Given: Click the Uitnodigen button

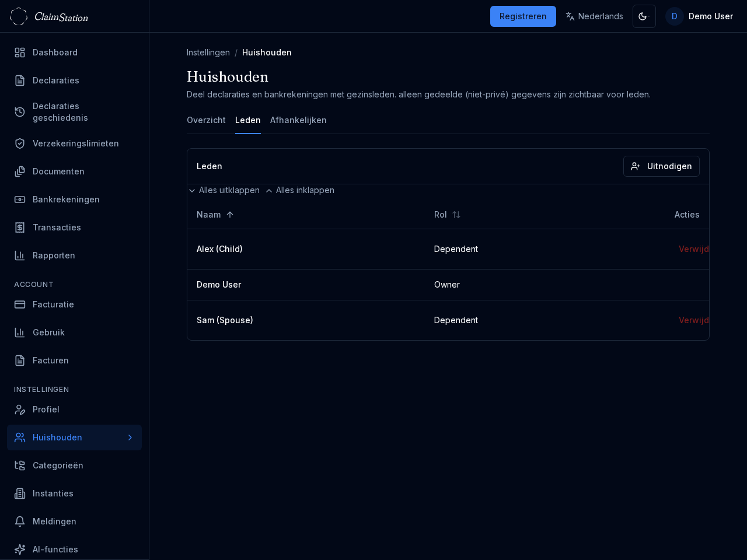Looking at the screenshot, I should tap(661, 166).
